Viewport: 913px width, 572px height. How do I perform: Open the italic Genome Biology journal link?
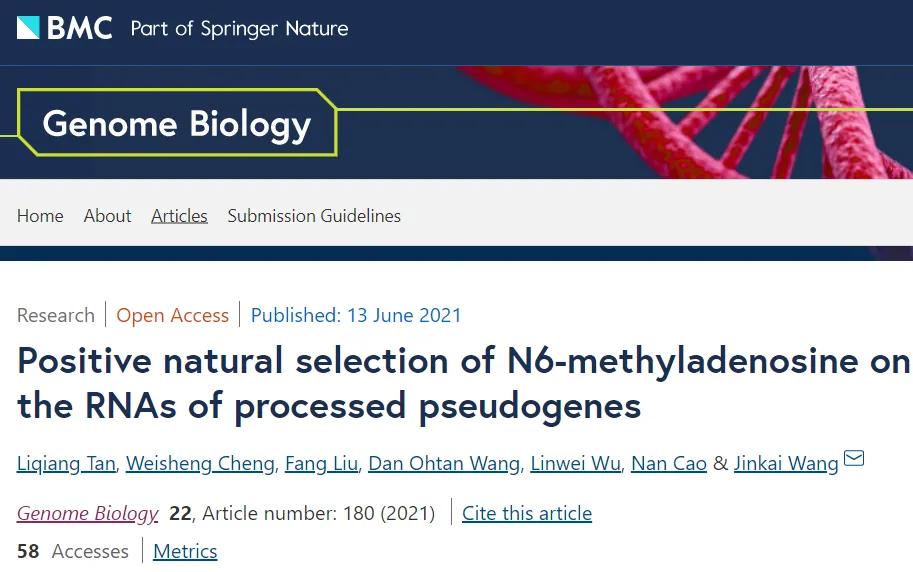[x=88, y=514]
